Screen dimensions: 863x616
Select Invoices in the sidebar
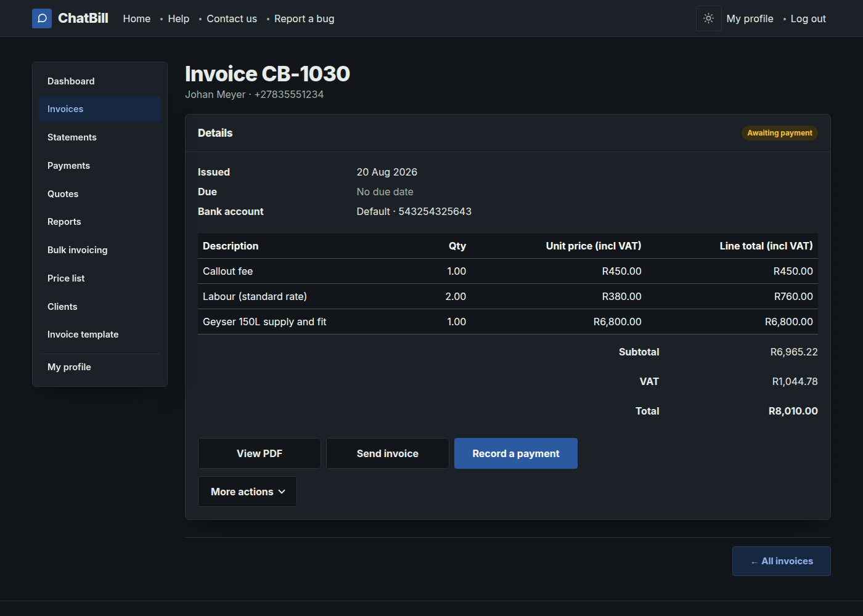(100, 109)
